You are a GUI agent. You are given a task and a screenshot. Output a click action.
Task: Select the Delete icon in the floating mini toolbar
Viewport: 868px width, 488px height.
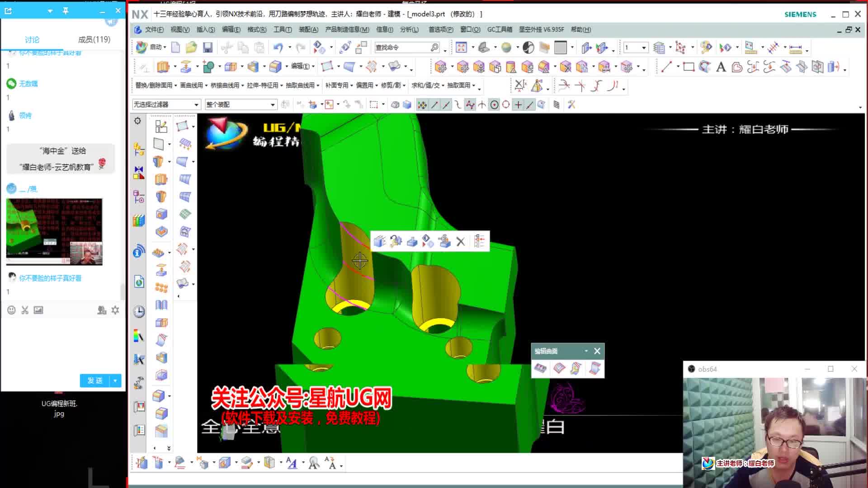(x=460, y=242)
